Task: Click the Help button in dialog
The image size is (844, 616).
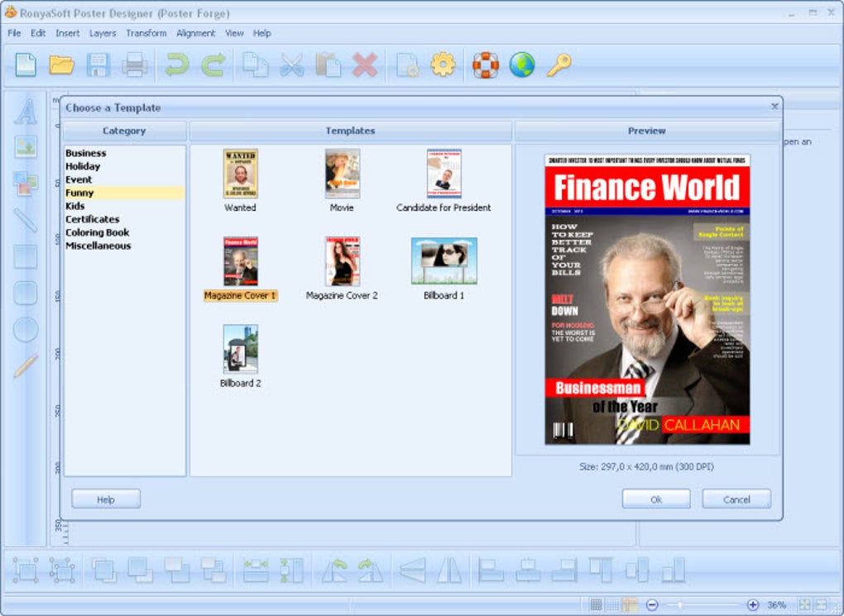Action: (106, 499)
